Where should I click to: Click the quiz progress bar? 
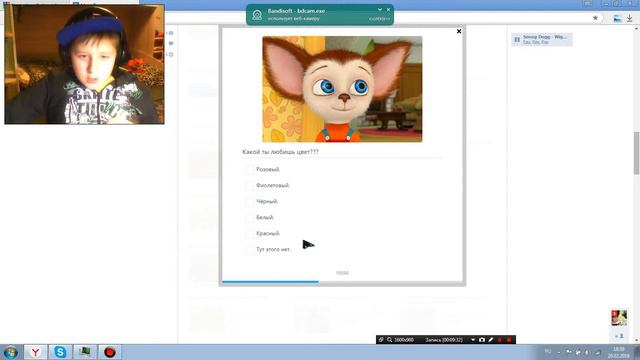[x=342, y=281]
